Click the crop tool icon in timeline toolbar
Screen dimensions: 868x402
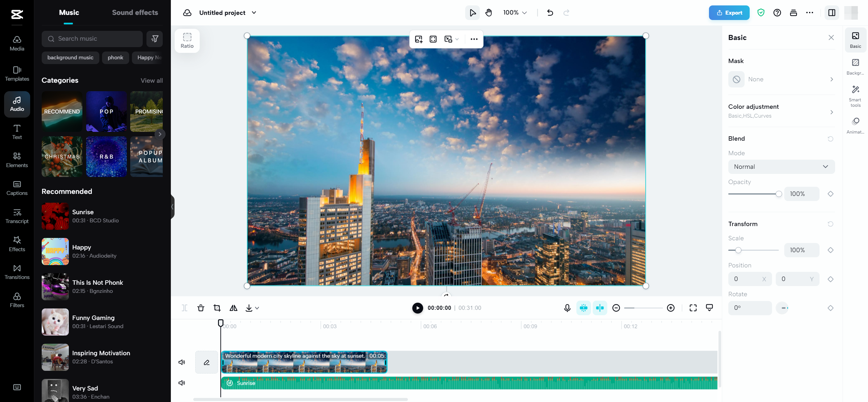pyautogui.click(x=217, y=308)
